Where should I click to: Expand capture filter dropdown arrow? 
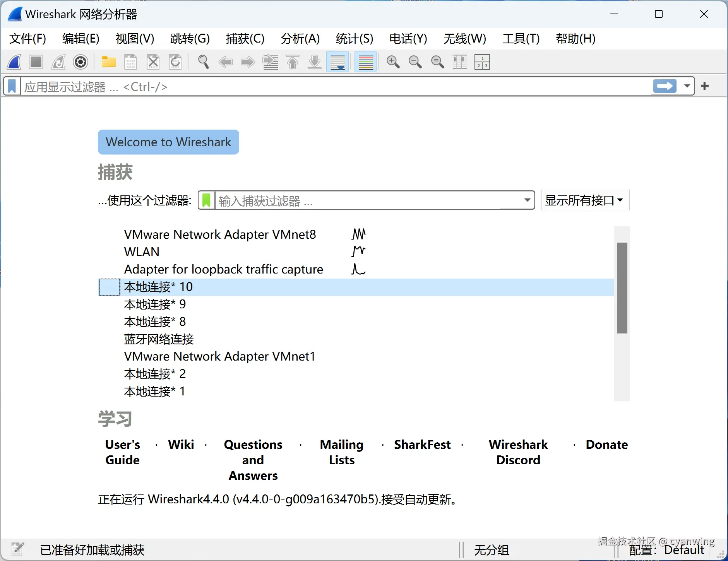point(527,200)
